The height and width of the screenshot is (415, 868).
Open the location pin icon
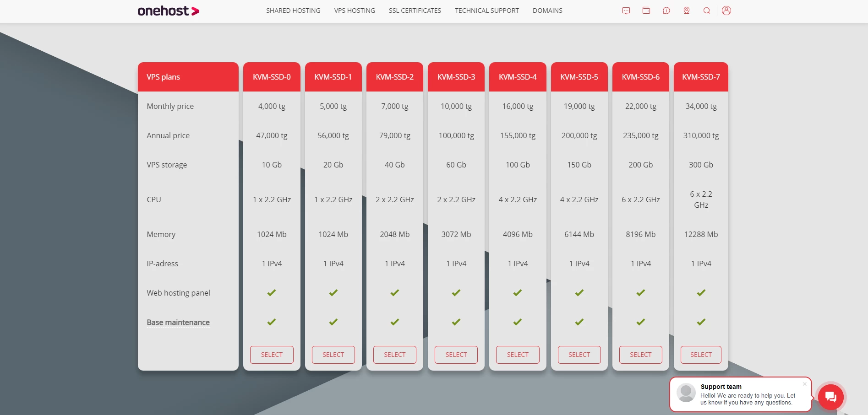(x=687, y=11)
